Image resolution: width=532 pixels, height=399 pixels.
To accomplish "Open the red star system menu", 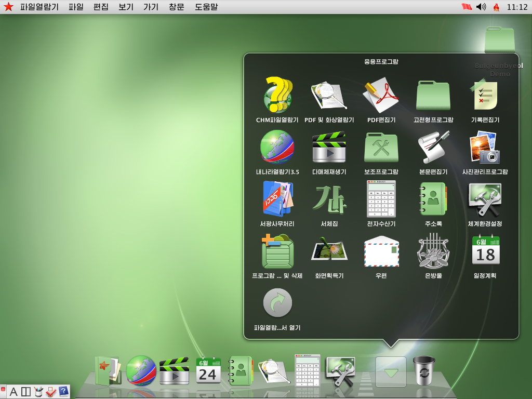I will point(8,7).
